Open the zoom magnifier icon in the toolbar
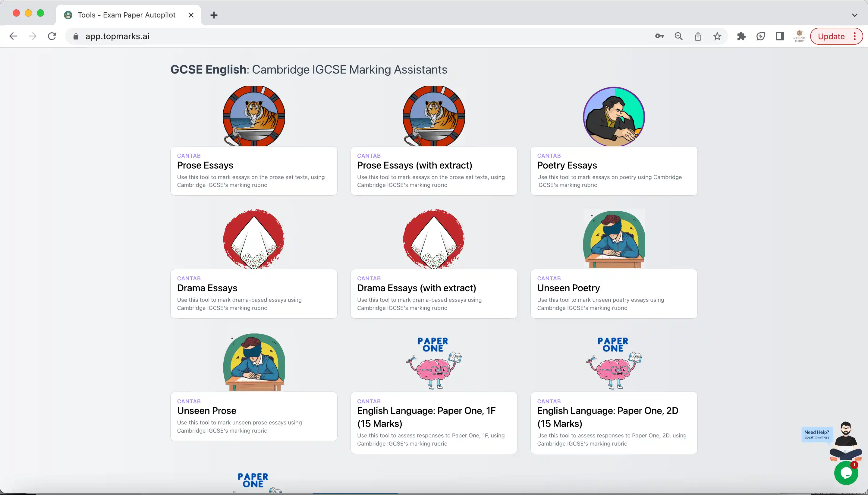 click(678, 36)
